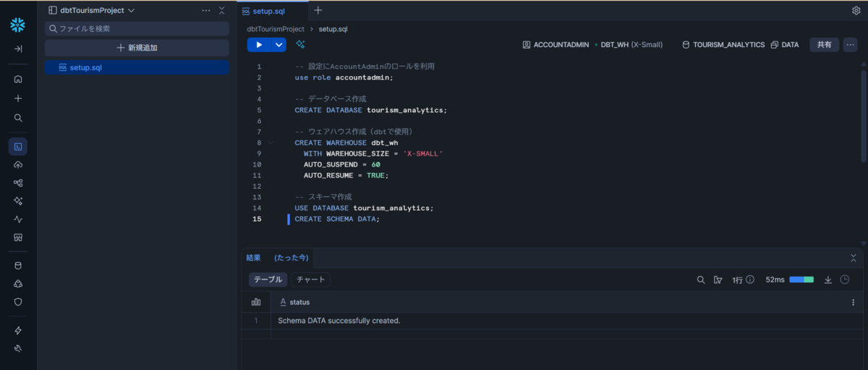Viewport: 868px width, 370px height.
Task: Switch to チャート view
Action: pos(311,279)
